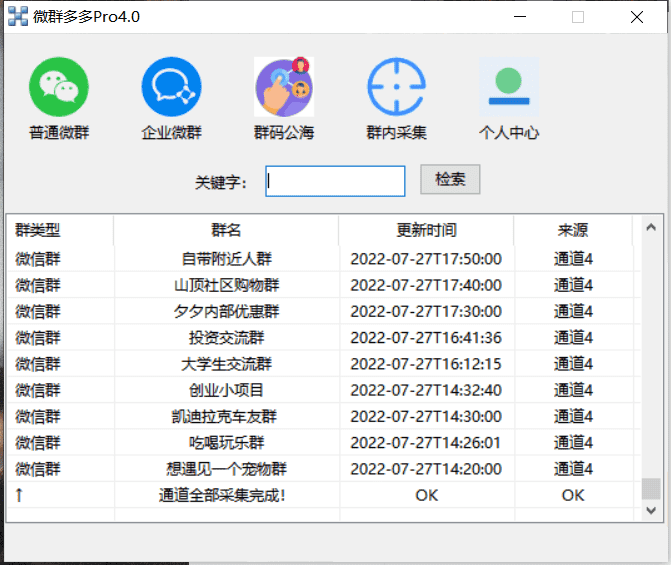Select the 凯迪拉克车友群 row

226,416
